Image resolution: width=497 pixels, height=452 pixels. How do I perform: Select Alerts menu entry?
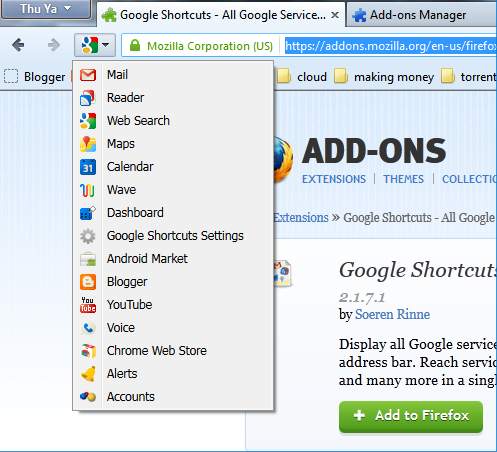click(x=173, y=374)
